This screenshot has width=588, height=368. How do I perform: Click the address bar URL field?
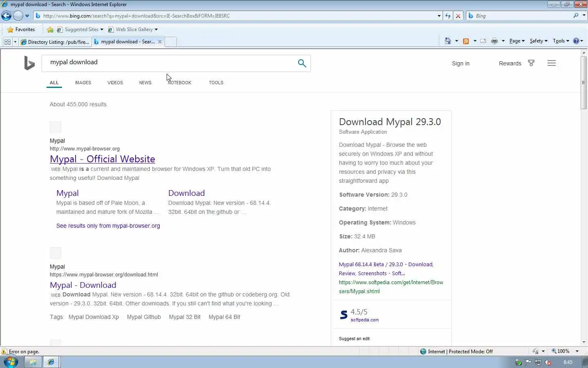click(x=235, y=16)
